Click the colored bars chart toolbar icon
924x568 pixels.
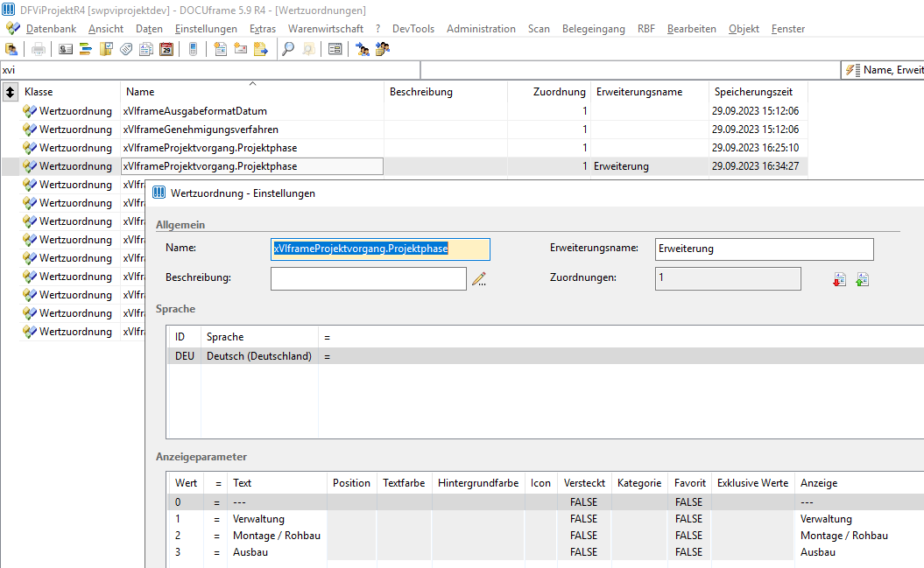pos(86,49)
